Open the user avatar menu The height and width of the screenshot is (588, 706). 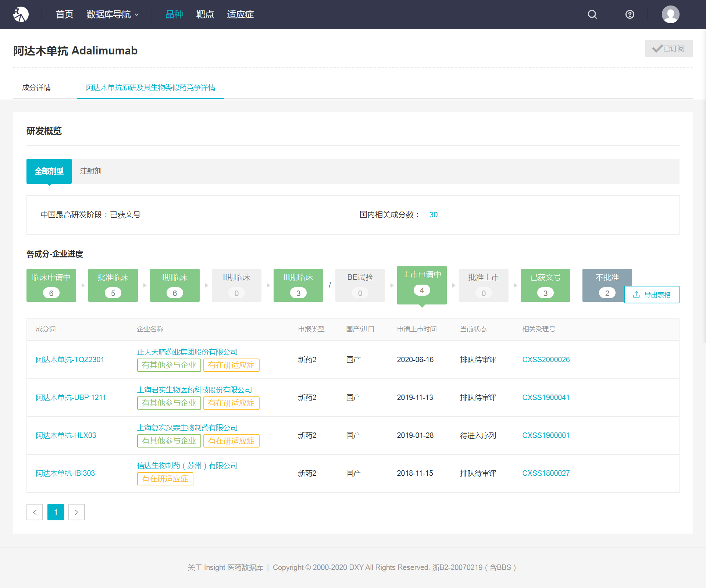(x=670, y=14)
